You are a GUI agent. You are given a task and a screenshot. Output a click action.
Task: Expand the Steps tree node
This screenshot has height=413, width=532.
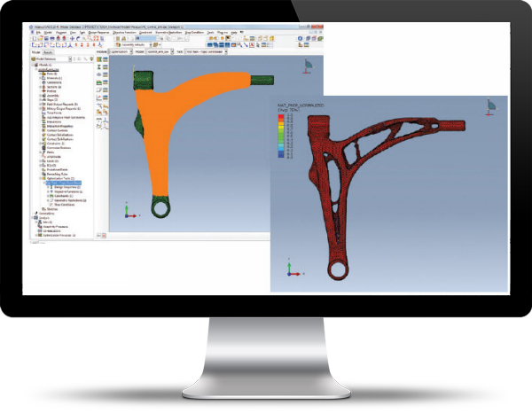(x=40, y=99)
